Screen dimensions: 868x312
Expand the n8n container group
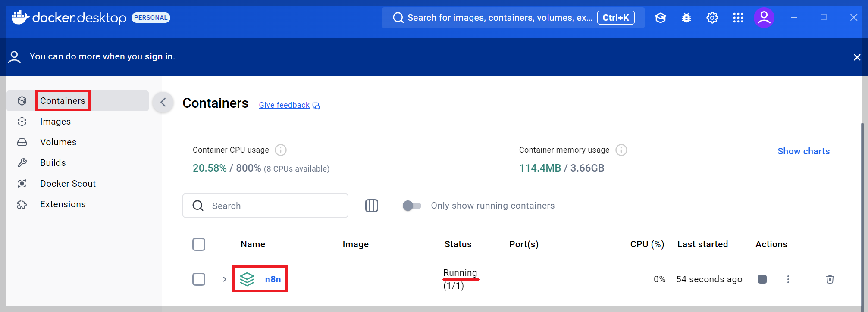[225, 279]
